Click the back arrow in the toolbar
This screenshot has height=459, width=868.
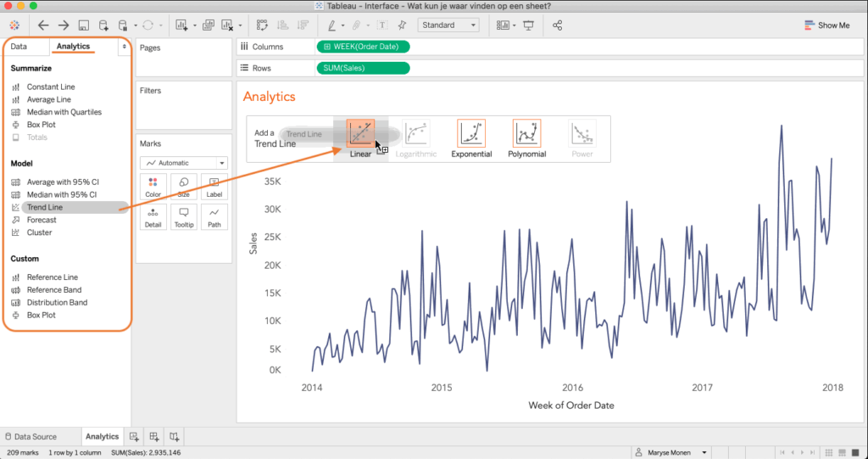(x=43, y=25)
